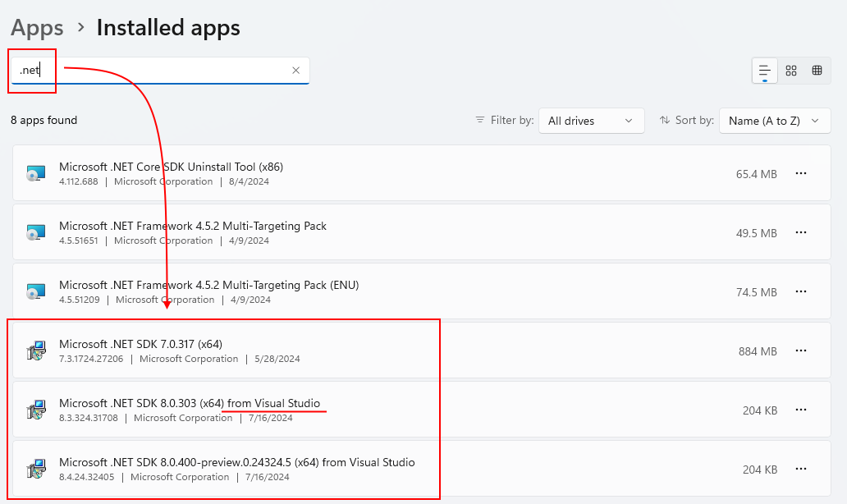Switch to table view layout

point(817,71)
